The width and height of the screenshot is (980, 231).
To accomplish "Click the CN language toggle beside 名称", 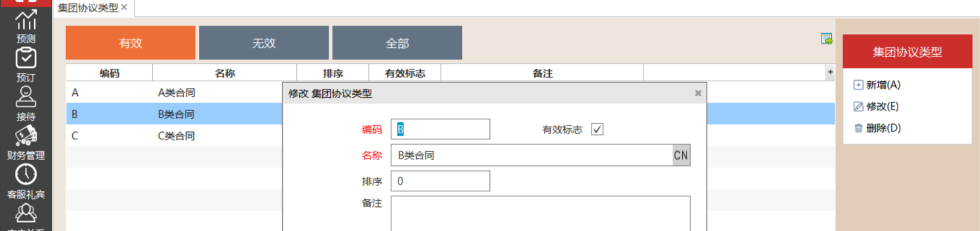I will [681, 156].
